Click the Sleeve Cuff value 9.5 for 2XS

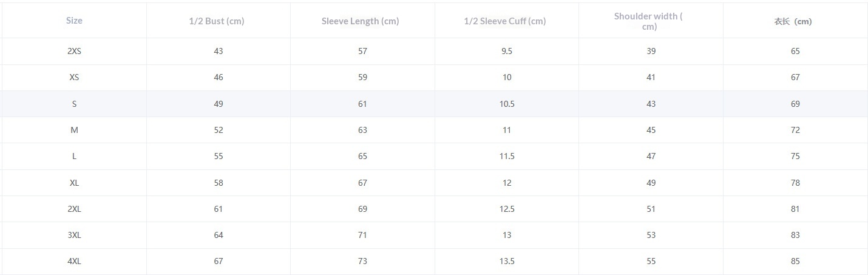point(507,51)
